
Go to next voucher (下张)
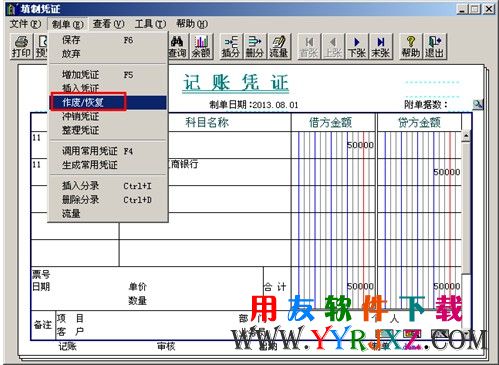356,46
